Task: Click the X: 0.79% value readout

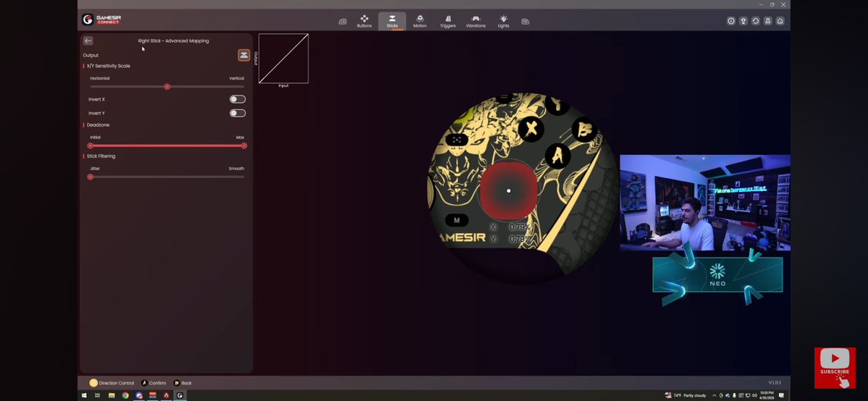Action: pyautogui.click(x=510, y=227)
